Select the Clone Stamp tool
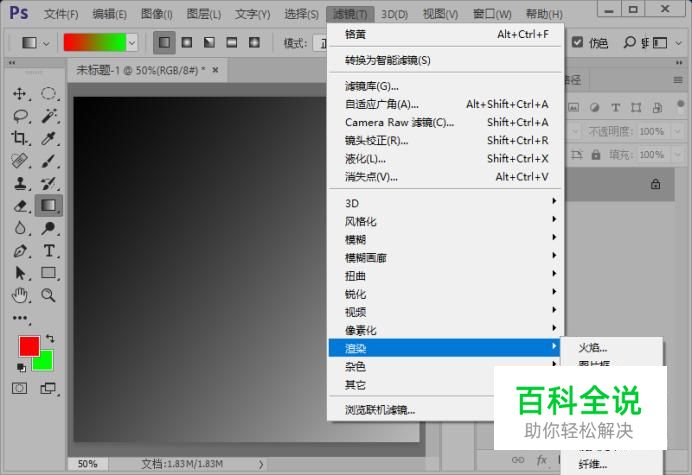Screen dimensions: 692x475 tap(19, 183)
